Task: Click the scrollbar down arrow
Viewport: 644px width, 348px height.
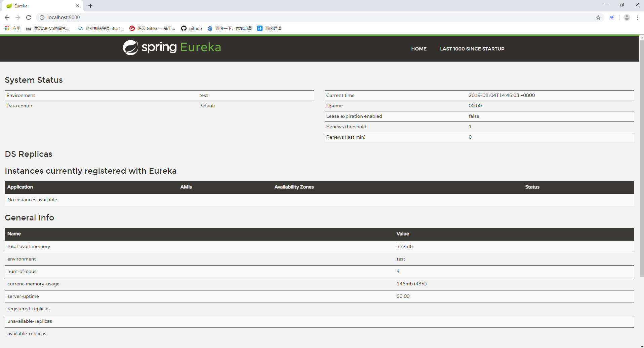Action: (x=642, y=346)
